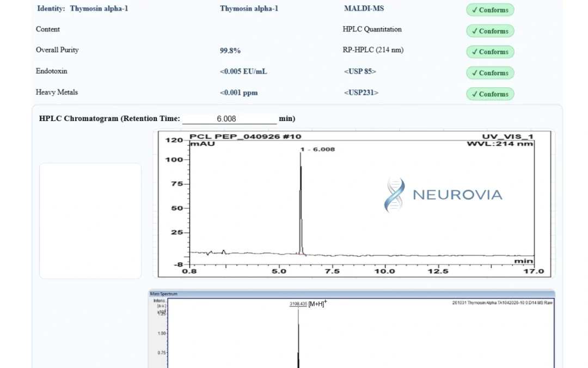
Task: Click the "[M+H]+" ion annotation
Action: point(317,304)
